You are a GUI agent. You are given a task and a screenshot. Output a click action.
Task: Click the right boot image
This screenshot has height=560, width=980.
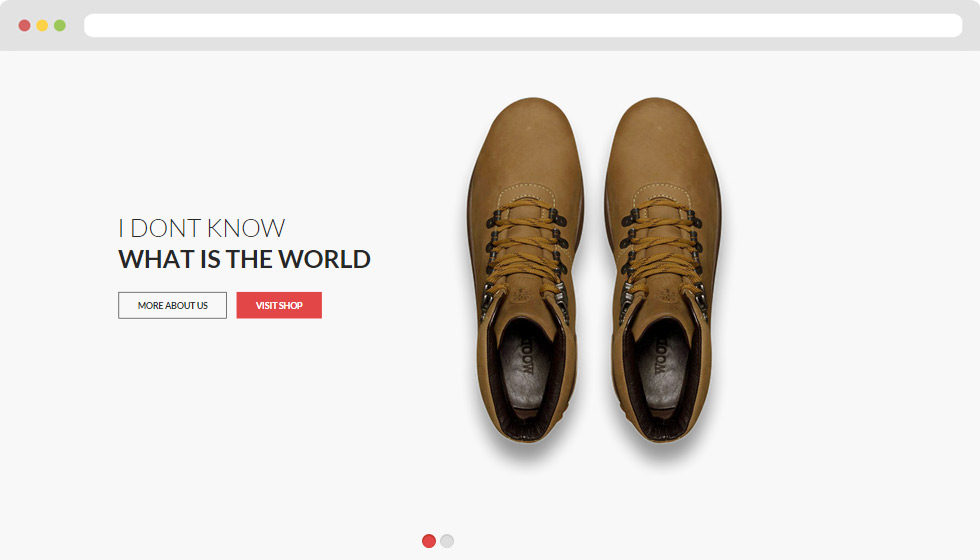coord(662,270)
